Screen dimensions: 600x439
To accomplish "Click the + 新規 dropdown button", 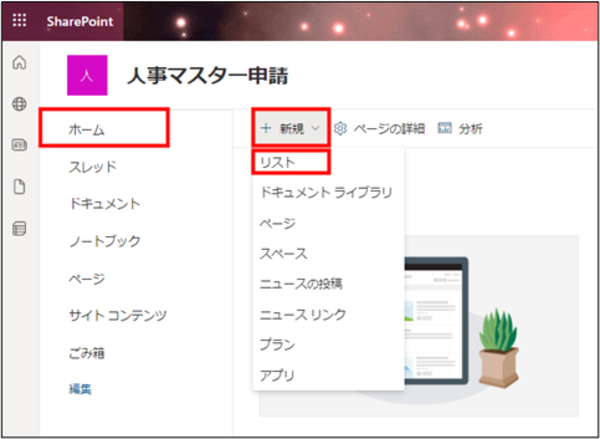I will 291,129.
